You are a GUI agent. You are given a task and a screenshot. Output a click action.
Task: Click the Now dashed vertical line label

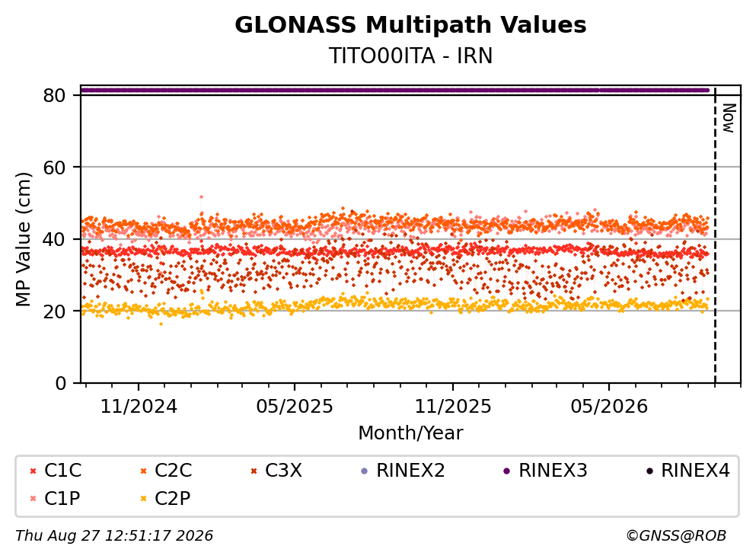[x=729, y=118]
